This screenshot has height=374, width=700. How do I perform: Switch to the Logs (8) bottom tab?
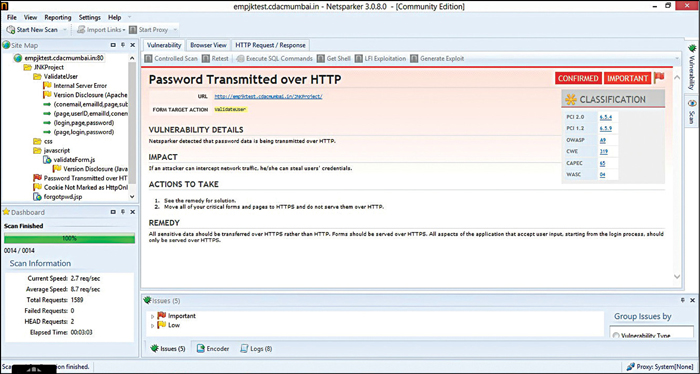pyautogui.click(x=255, y=349)
